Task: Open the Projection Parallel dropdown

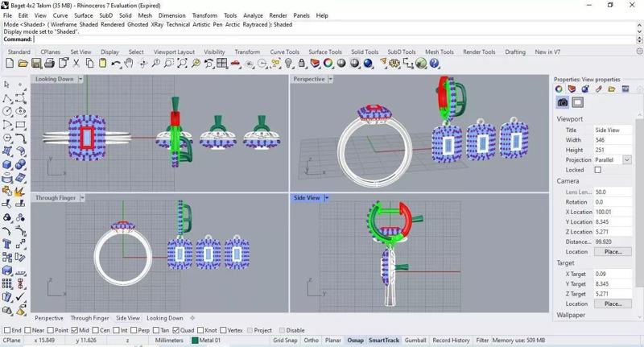Action: pyautogui.click(x=627, y=159)
